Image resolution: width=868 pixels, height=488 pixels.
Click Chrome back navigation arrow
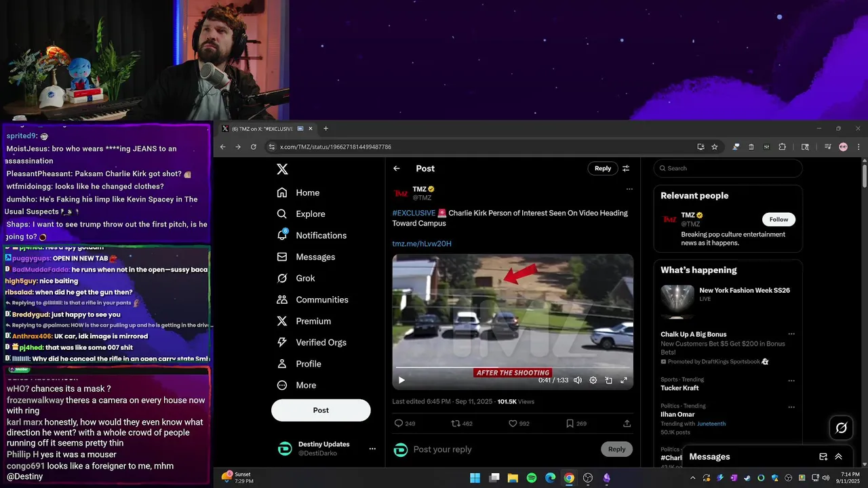223,146
